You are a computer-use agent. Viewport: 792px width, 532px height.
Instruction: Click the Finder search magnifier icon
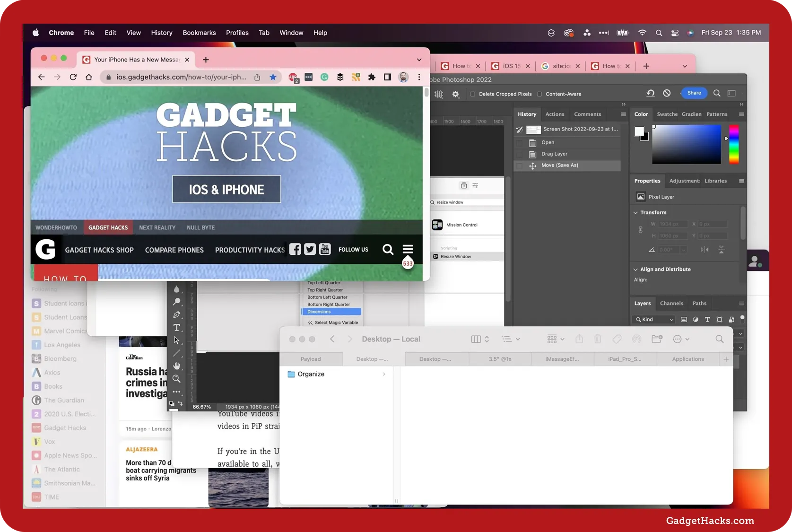[719, 339]
